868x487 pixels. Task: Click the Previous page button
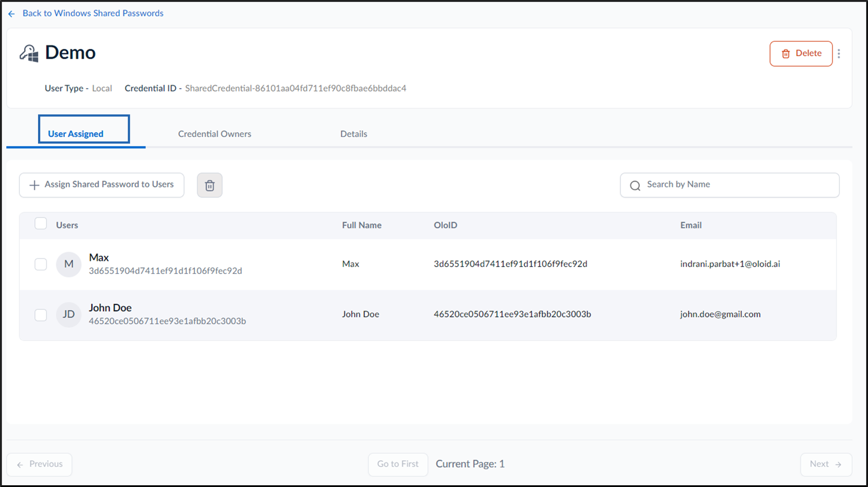coord(39,464)
